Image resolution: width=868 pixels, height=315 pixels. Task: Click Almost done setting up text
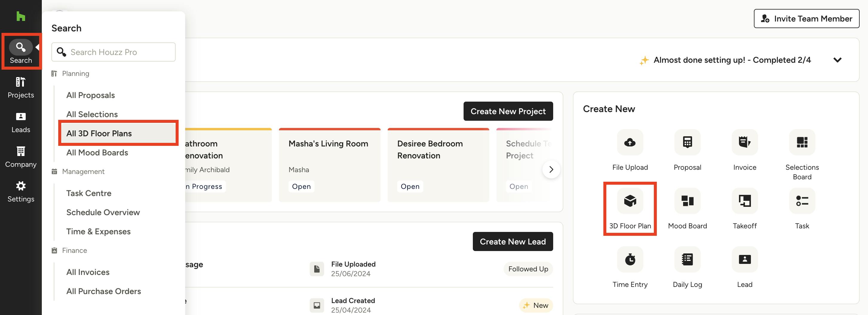pos(732,60)
